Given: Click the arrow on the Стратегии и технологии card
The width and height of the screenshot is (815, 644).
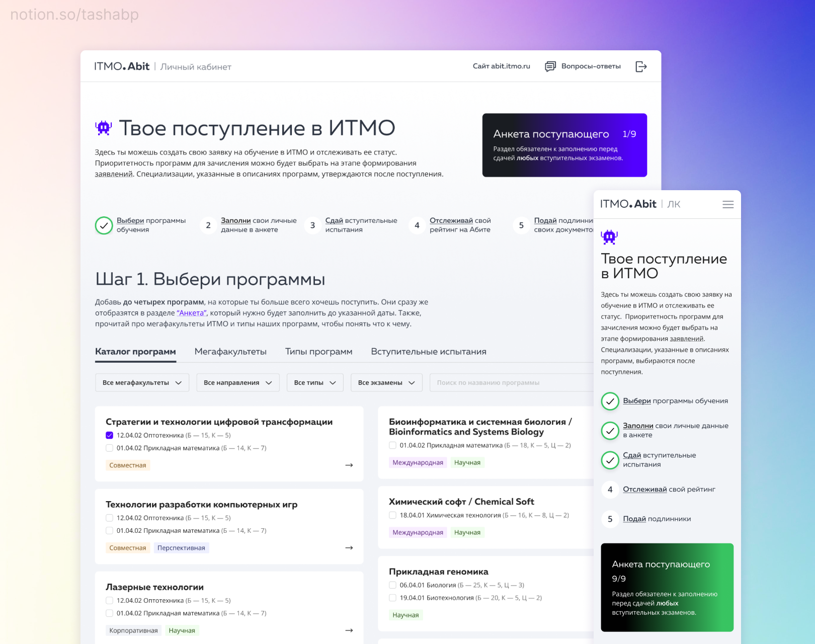Looking at the screenshot, I should click(349, 465).
